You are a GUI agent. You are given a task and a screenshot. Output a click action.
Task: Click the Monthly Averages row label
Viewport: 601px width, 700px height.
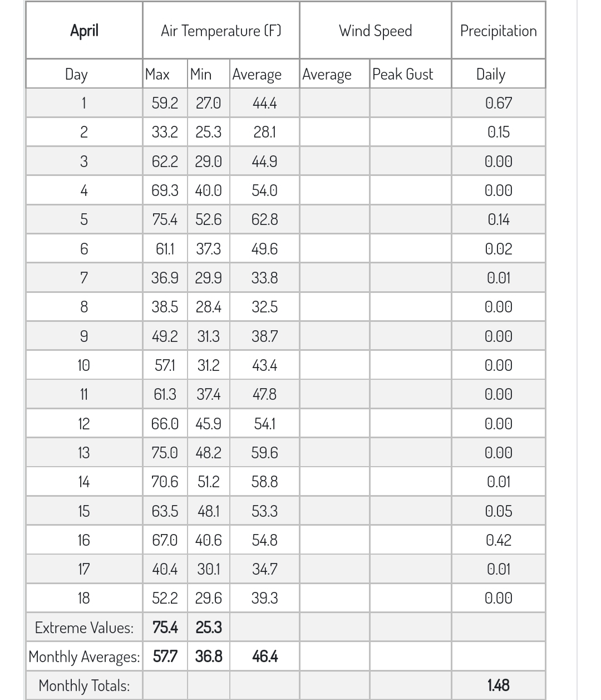(84, 657)
